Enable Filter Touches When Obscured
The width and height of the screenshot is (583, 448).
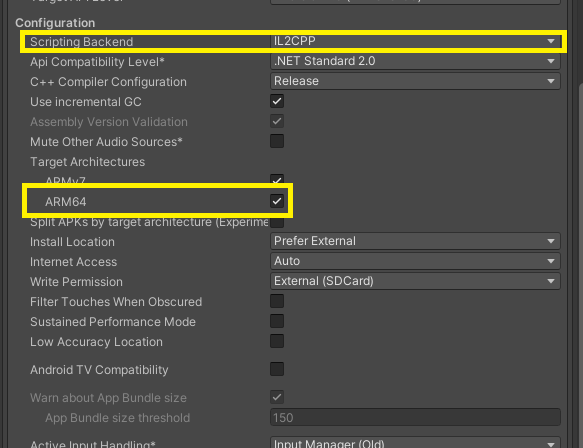pyautogui.click(x=277, y=301)
